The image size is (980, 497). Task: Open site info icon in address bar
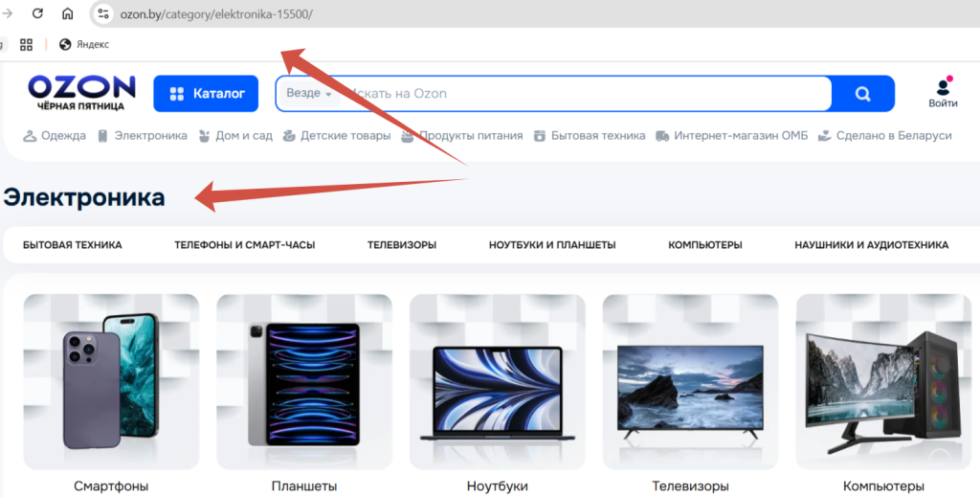104,14
